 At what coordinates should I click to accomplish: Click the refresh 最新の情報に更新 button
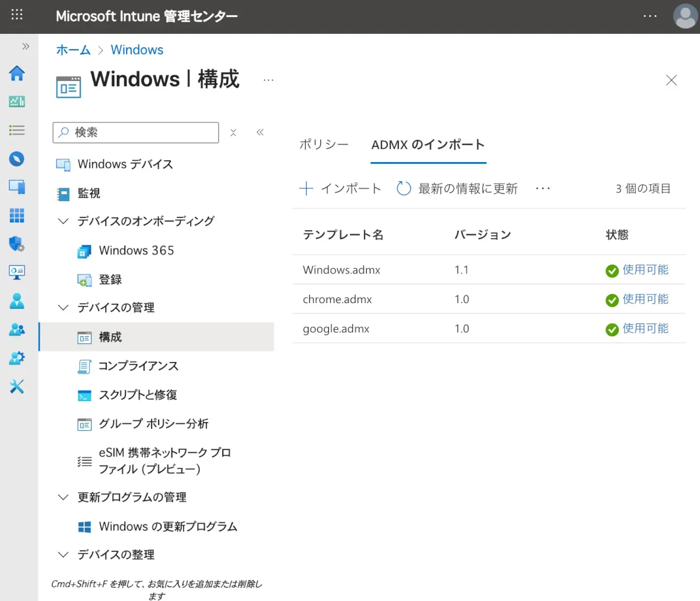pyautogui.click(x=457, y=188)
